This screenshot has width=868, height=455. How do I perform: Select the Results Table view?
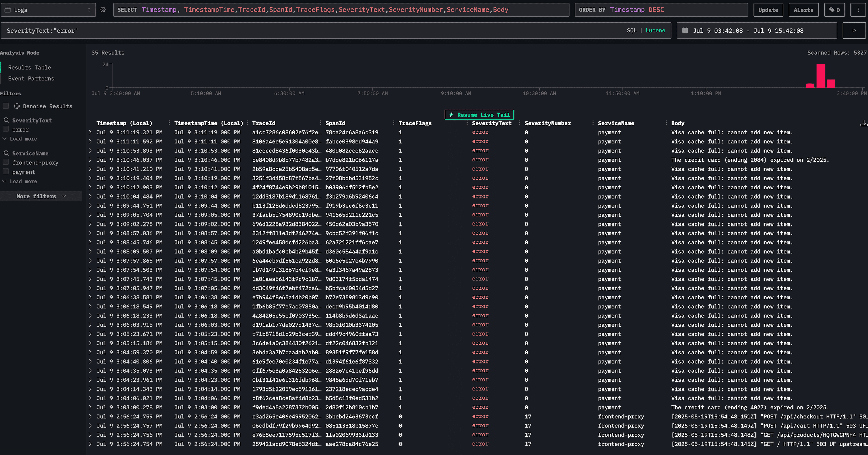[x=30, y=67]
